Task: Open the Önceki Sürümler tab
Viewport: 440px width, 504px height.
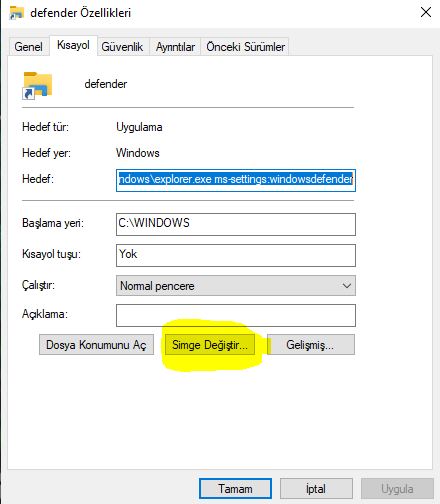Action: tap(245, 47)
